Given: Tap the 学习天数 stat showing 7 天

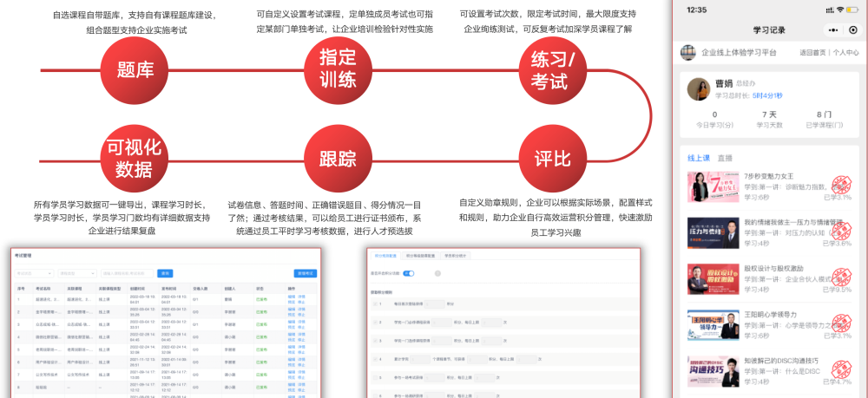Looking at the screenshot, I should [769, 120].
